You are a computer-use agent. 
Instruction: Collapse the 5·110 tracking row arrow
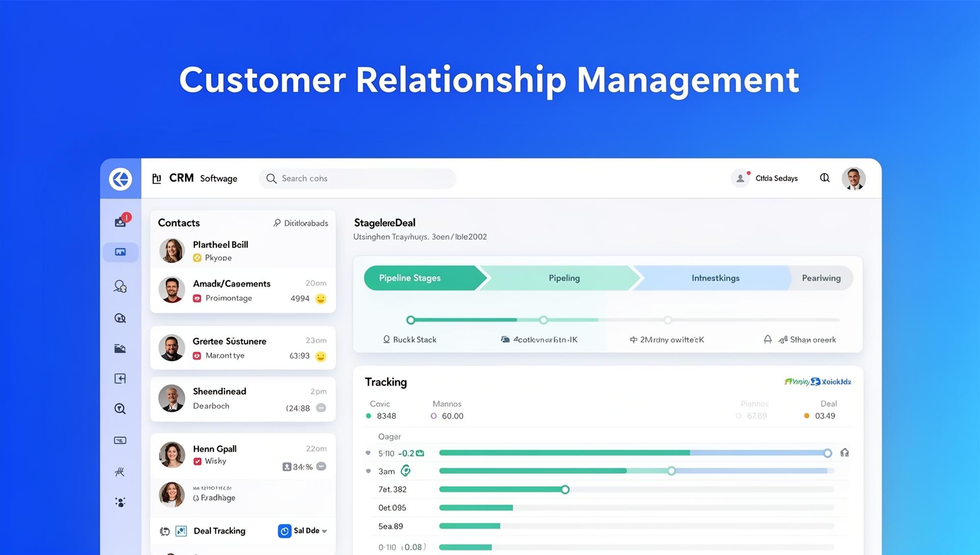click(x=368, y=453)
